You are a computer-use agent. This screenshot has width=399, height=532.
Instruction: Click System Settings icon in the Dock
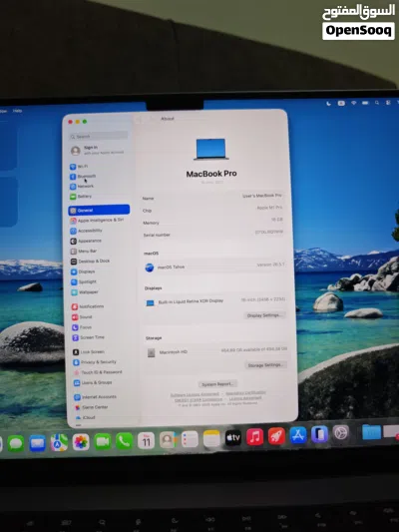click(x=340, y=433)
